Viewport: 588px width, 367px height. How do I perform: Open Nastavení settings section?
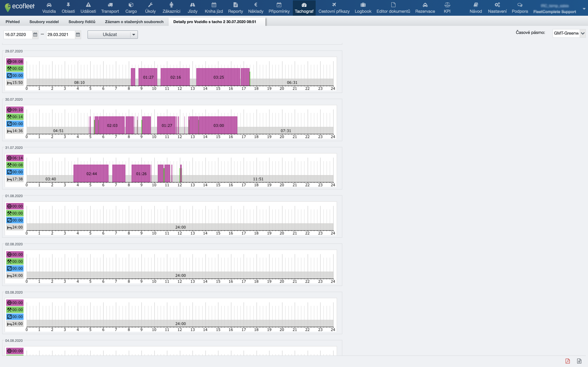click(x=497, y=8)
